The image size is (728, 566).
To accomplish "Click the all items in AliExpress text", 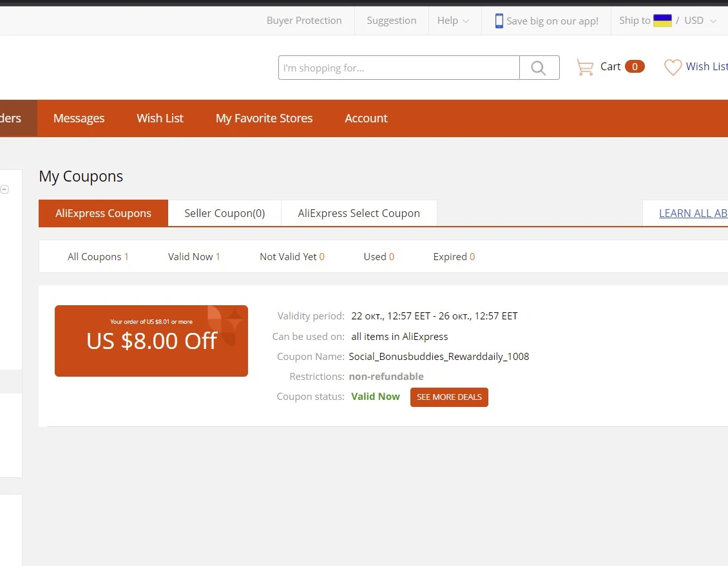I will (399, 336).
